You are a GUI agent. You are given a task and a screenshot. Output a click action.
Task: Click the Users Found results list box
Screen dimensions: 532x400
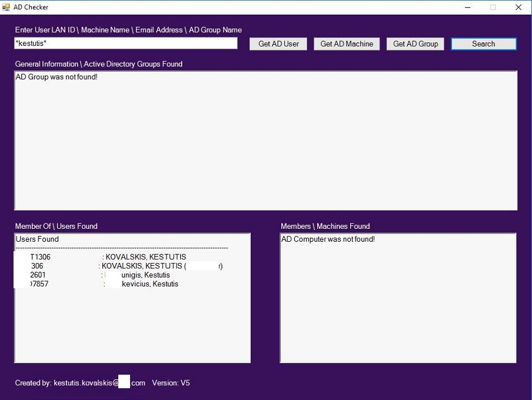point(132,298)
